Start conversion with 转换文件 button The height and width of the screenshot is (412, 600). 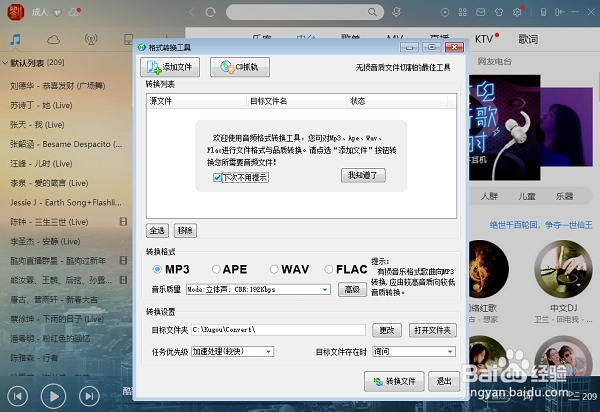point(394,381)
